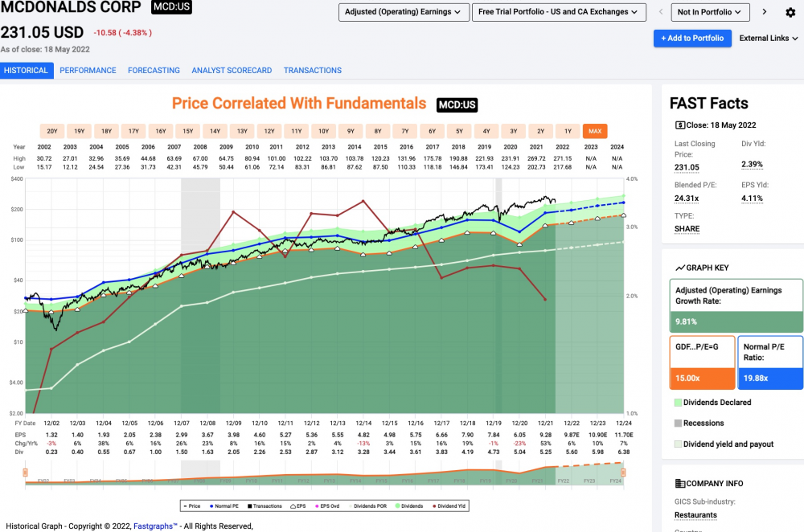Select the MAX time range
Viewport: 804px width, 532px height.
595,131
